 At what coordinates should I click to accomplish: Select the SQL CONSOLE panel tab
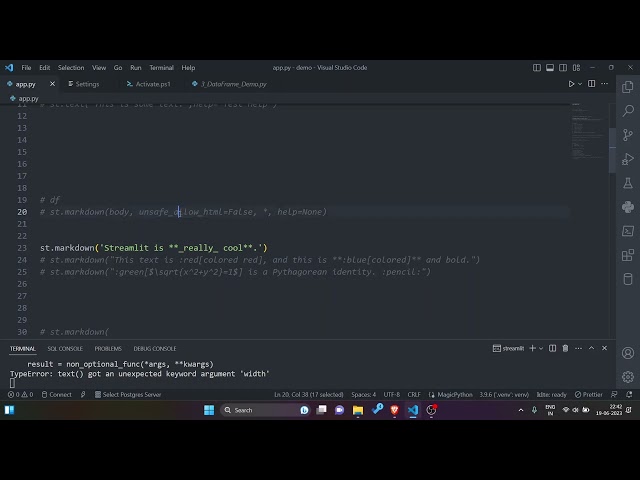click(65, 349)
